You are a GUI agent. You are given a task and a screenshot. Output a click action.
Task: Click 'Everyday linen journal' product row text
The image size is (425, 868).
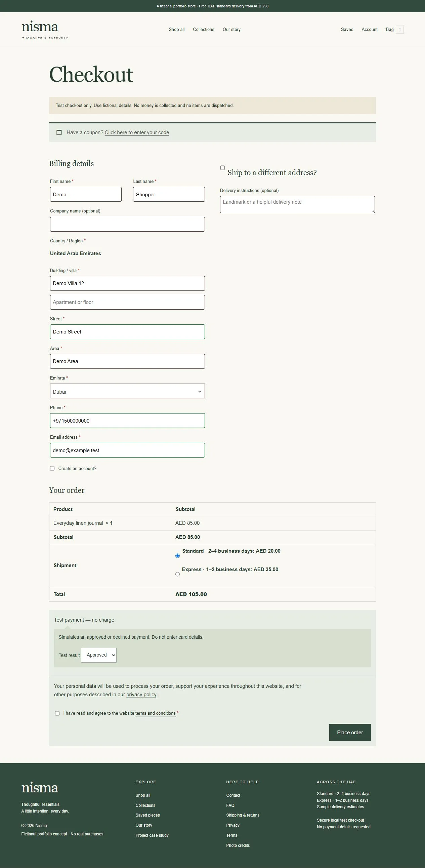pos(78,523)
